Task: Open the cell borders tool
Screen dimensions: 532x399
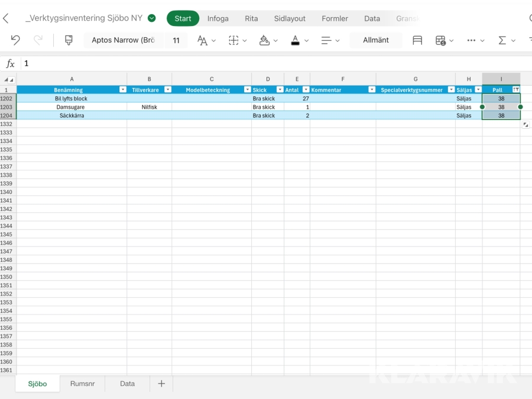Action: 234,40
